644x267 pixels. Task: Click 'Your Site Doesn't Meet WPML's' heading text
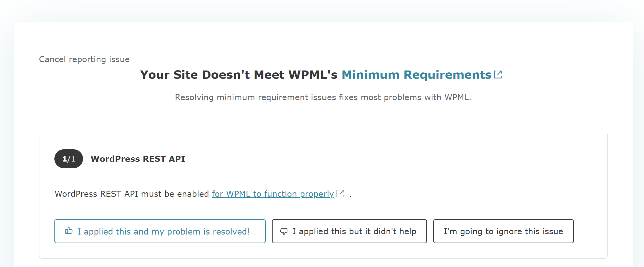click(239, 75)
